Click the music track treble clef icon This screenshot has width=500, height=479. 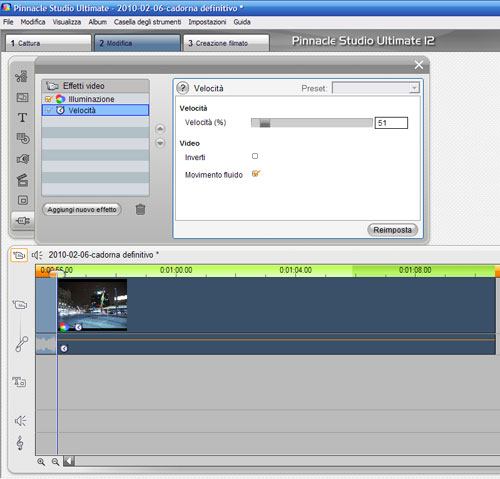[x=20, y=443]
